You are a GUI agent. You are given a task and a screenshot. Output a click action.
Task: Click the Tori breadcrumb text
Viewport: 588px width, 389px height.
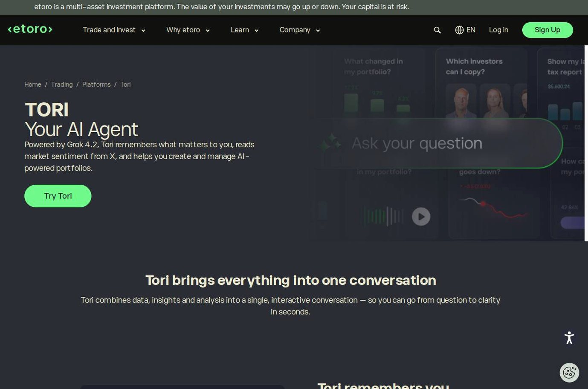point(125,84)
